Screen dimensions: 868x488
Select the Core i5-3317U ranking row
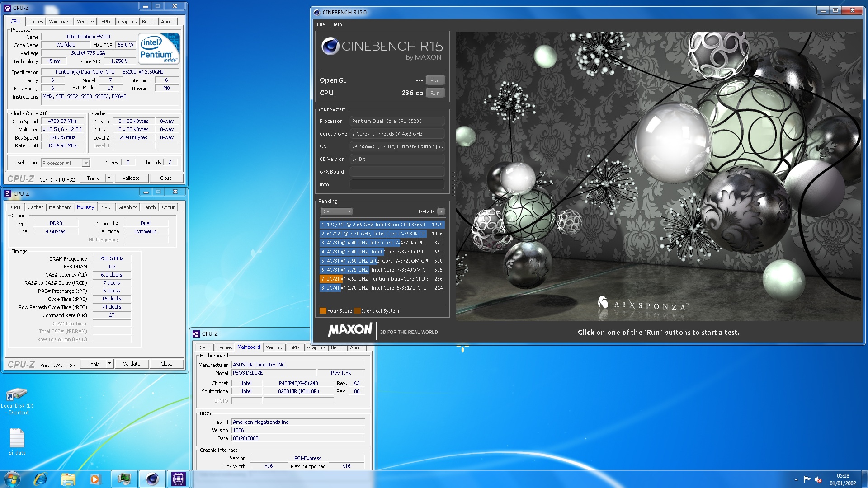click(382, 288)
